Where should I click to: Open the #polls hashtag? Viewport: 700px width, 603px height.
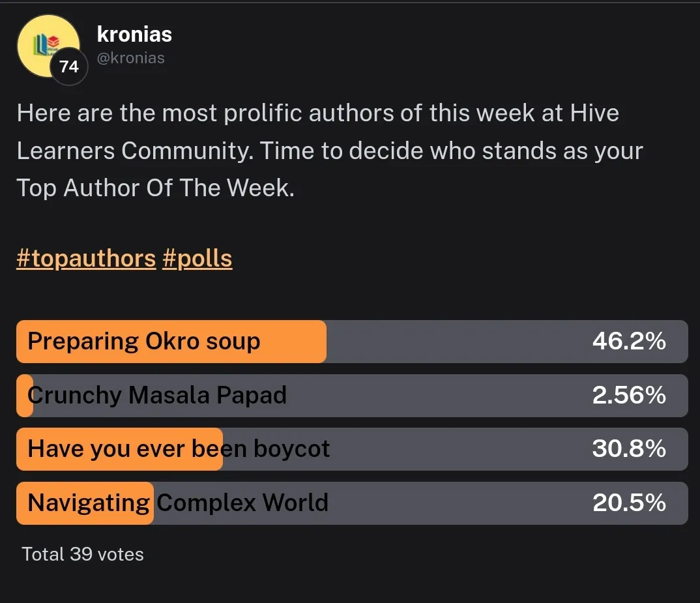pyautogui.click(x=197, y=259)
